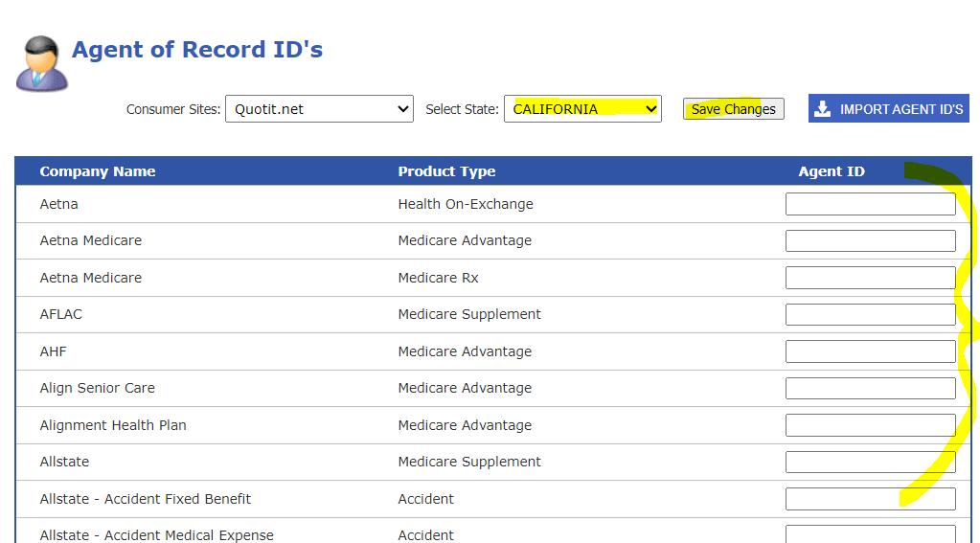The height and width of the screenshot is (543, 980).
Task: Click the Product Type column header
Action: [446, 171]
